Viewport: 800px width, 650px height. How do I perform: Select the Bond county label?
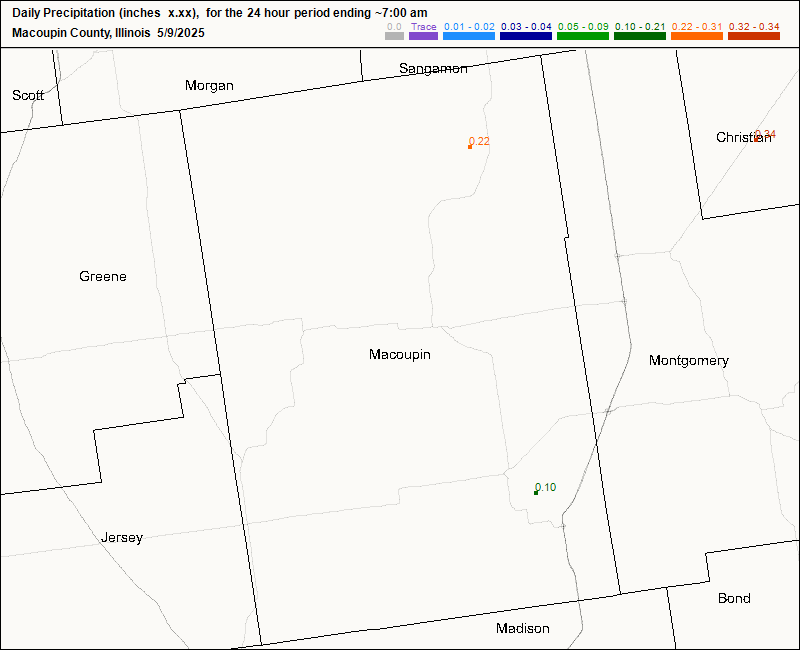click(x=734, y=598)
